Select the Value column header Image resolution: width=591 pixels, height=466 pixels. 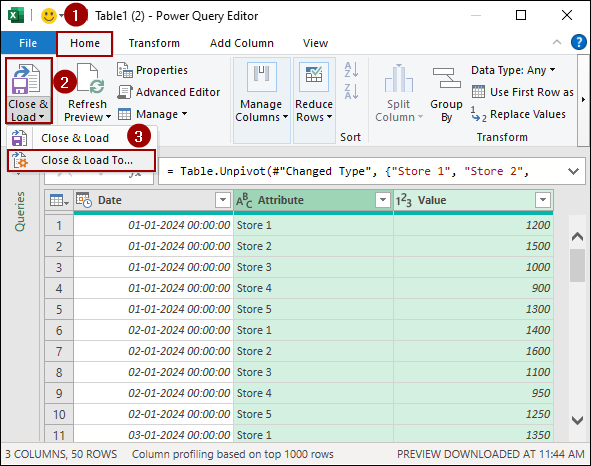(473, 200)
